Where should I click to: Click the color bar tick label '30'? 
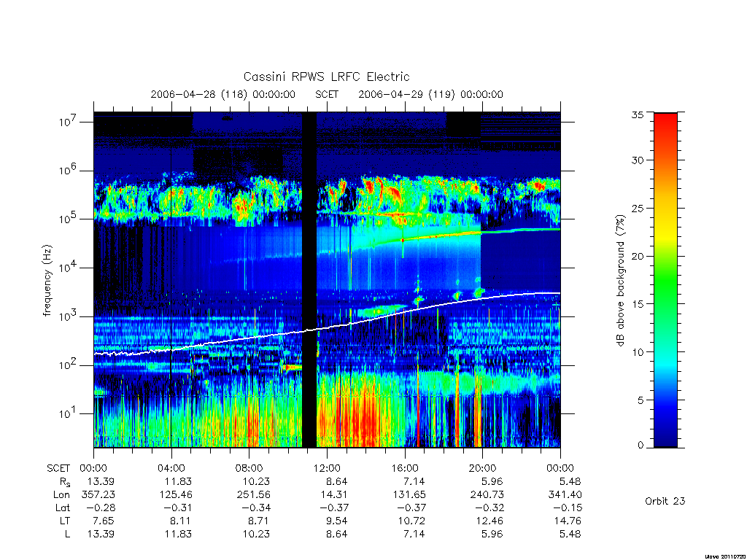tap(638, 160)
